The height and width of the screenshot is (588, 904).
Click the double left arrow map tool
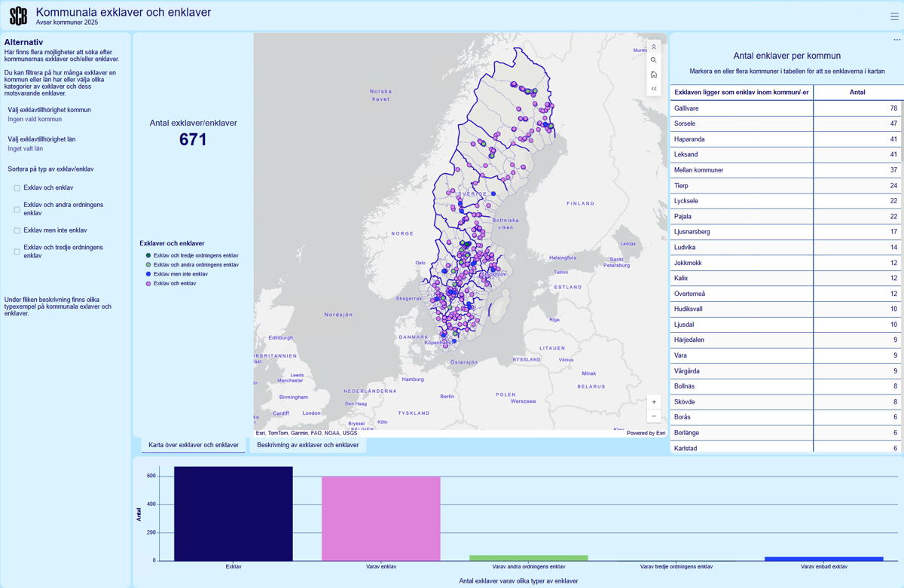coord(654,89)
